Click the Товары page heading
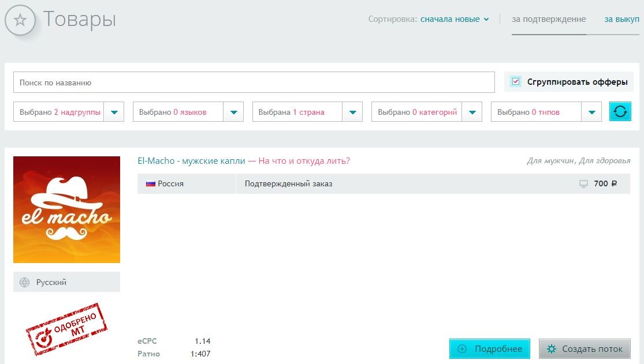This screenshot has height=364, width=644. click(x=80, y=19)
